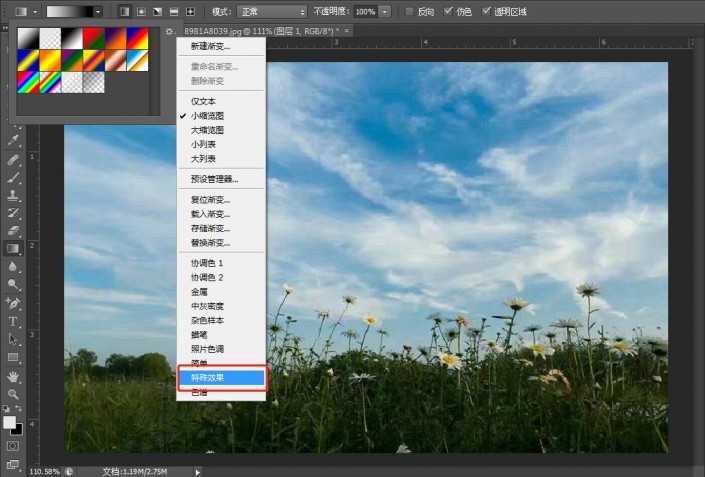Select the Zoom tool in toolbar

tap(13, 393)
